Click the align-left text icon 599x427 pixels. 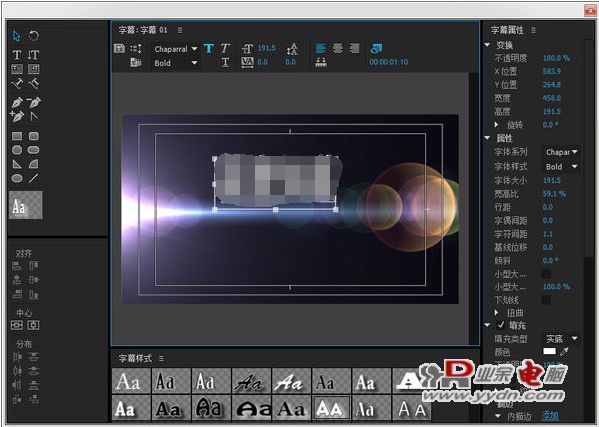point(321,48)
